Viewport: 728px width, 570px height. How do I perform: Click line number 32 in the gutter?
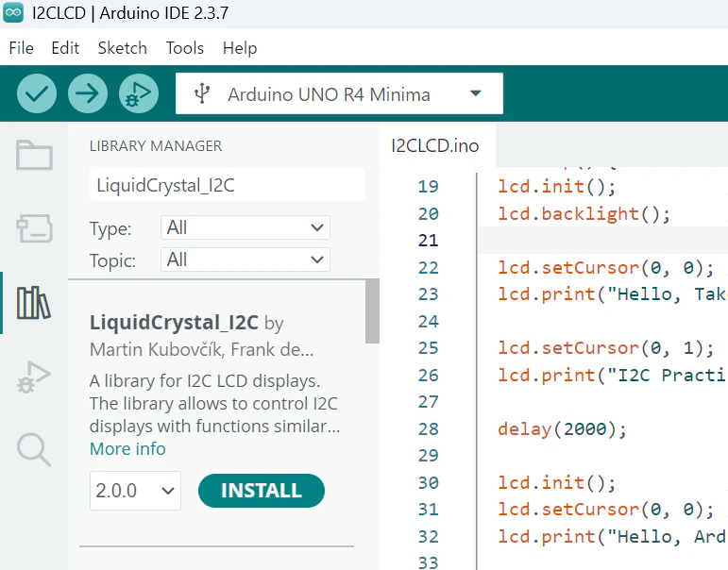pyautogui.click(x=428, y=537)
